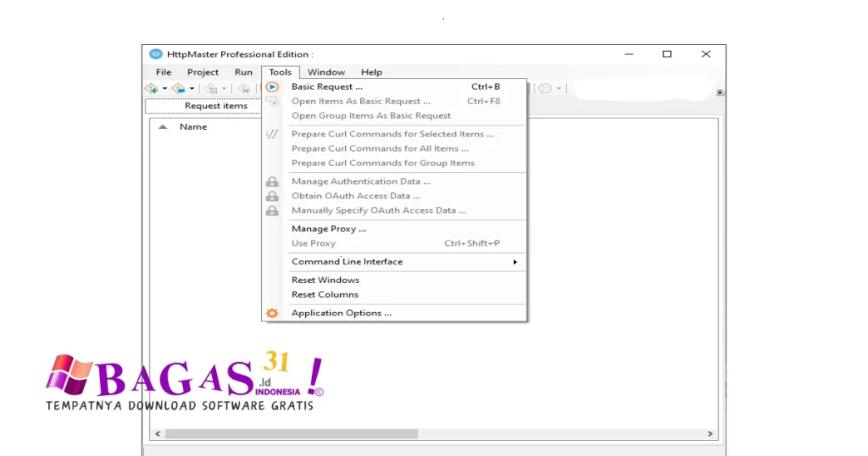The image size is (868, 456).
Task: Open the File menu
Action: tap(164, 72)
